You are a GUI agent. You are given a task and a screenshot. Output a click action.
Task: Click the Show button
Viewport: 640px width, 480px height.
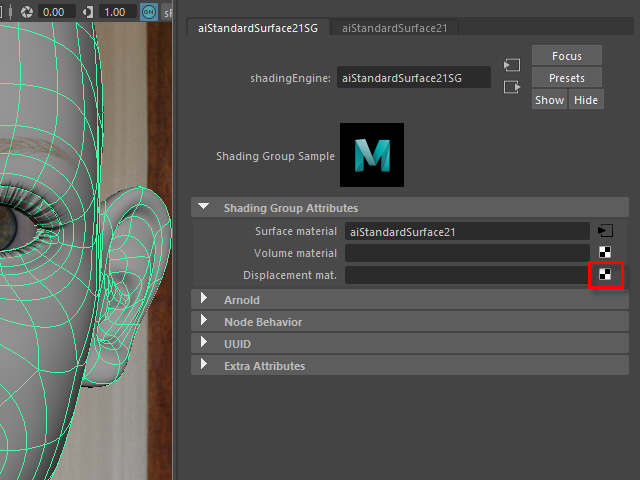pos(549,100)
